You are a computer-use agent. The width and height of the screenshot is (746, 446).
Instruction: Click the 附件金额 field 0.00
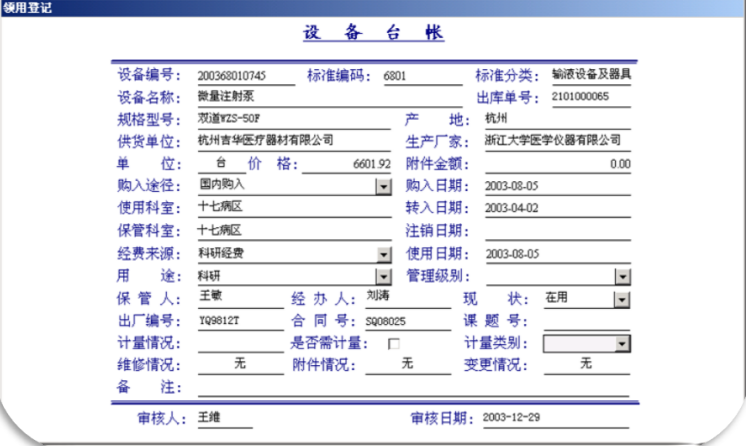[558, 164]
